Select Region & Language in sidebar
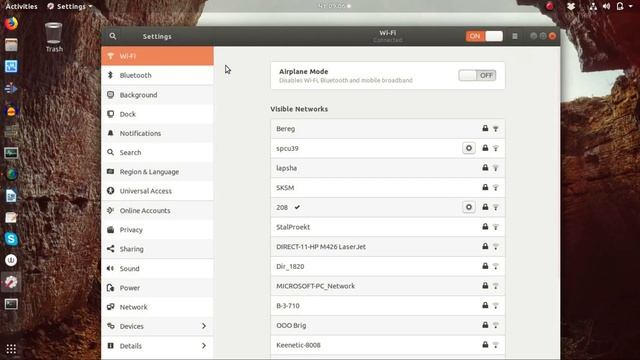 coord(158,171)
